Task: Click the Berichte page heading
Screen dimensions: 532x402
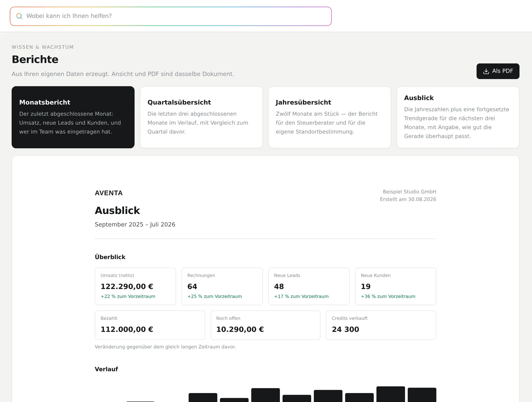Action: click(35, 59)
